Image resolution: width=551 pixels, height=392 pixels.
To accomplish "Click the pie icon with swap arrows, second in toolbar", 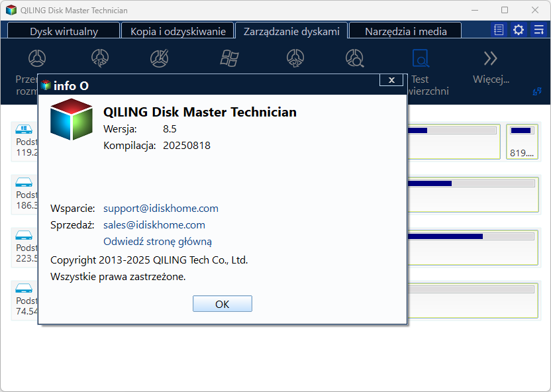I will (x=100, y=58).
